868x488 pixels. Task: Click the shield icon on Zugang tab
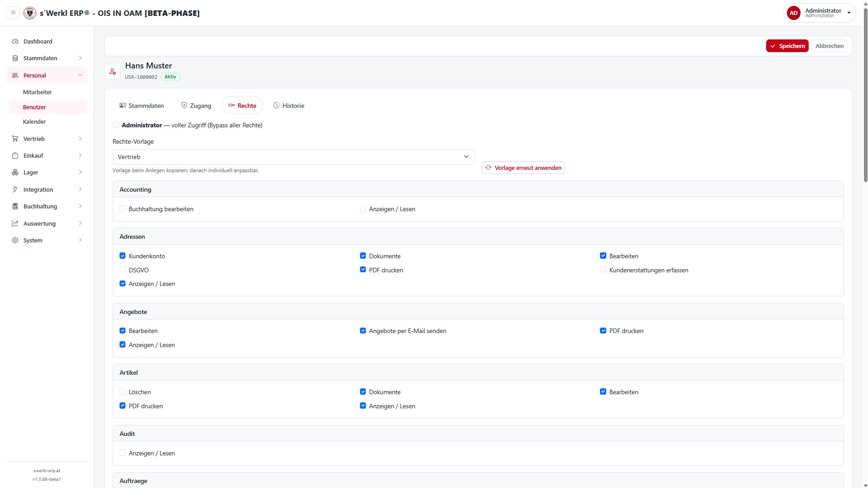(x=184, y=106)
